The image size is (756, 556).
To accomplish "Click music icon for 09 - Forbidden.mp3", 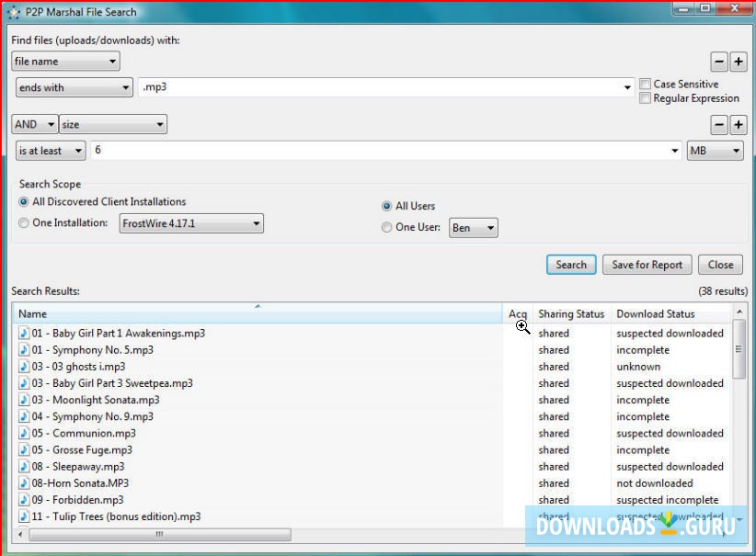I will [24, 500].
